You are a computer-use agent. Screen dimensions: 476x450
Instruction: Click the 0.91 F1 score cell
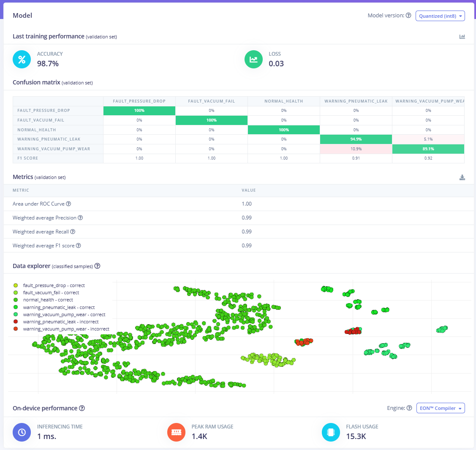click(356, 158)
